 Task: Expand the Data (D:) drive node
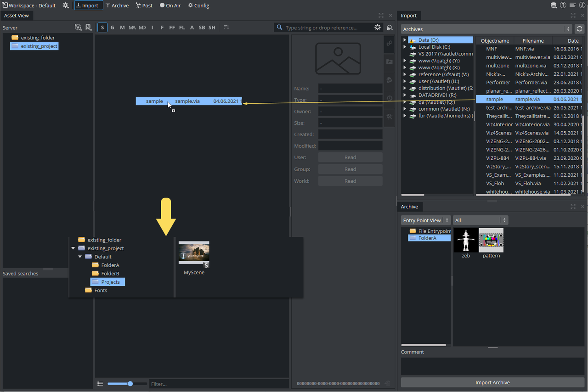(x=405, y=40)
